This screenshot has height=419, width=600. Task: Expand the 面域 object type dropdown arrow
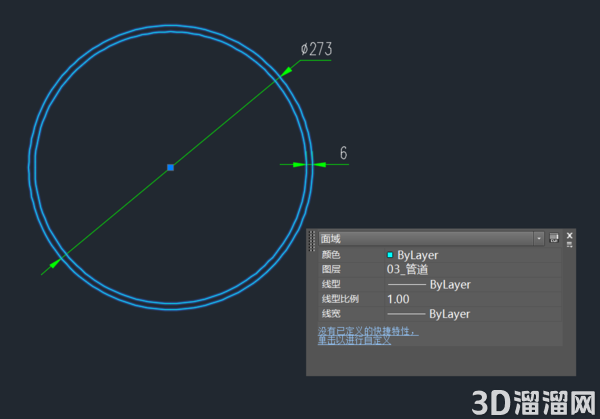pos(539,238)
